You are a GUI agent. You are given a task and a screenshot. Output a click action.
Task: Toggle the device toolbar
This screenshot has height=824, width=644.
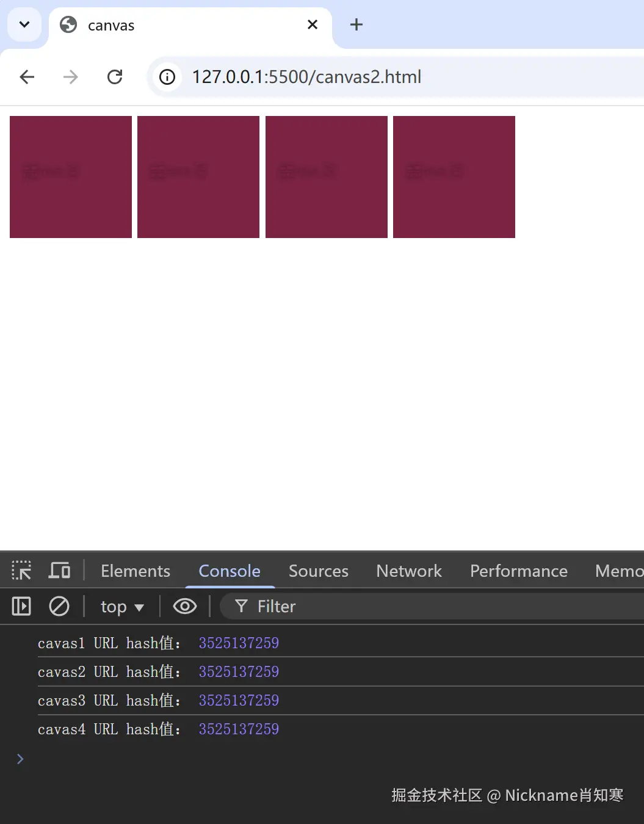pyautogui.click(x=59, y=571)
